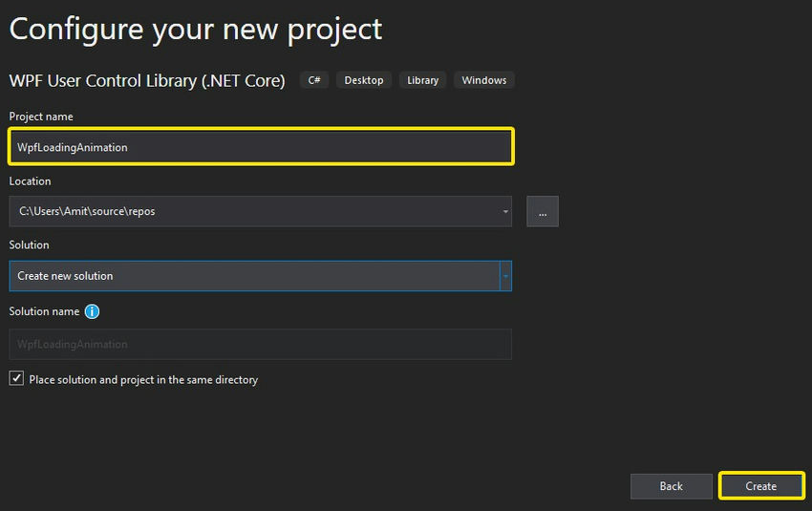Click the Desktop tag
This screenshot has width=812, height=511.
point(363,80)
